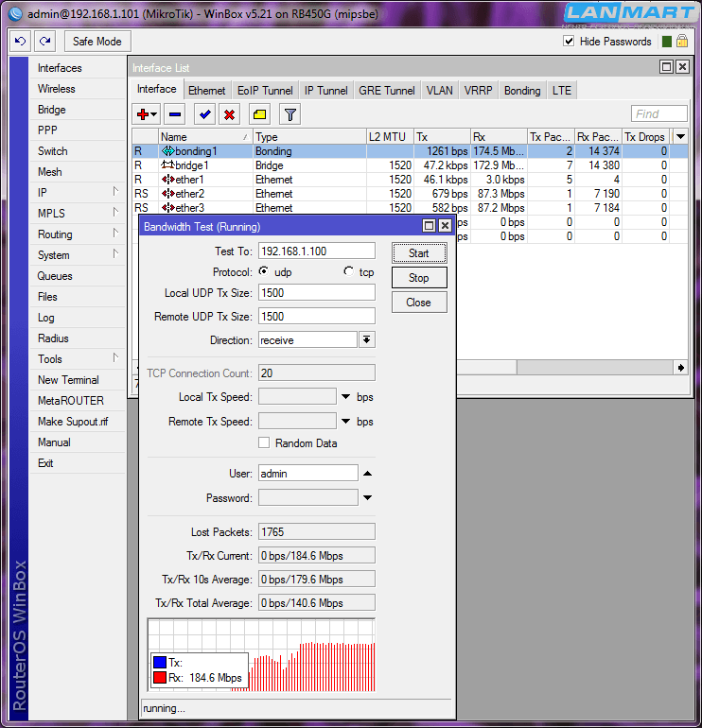Click the Remote UDP Tx Size field
This screenshot has width=702, height=728.
(x=317, y=316)
